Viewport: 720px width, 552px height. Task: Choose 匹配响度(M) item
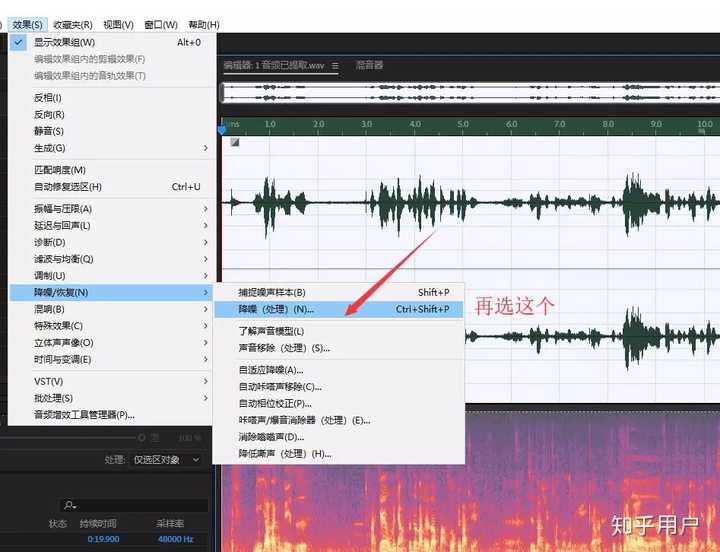coord(112,170)
